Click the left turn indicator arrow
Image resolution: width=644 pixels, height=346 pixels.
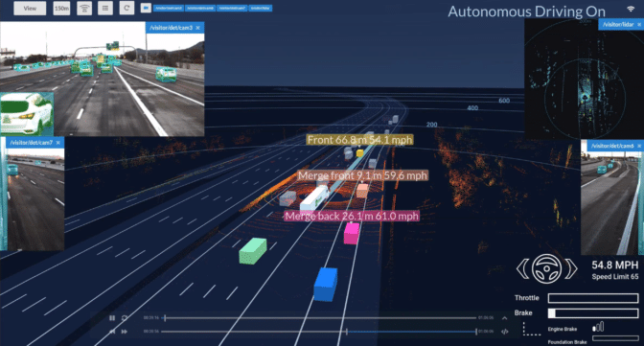[523, 269]
